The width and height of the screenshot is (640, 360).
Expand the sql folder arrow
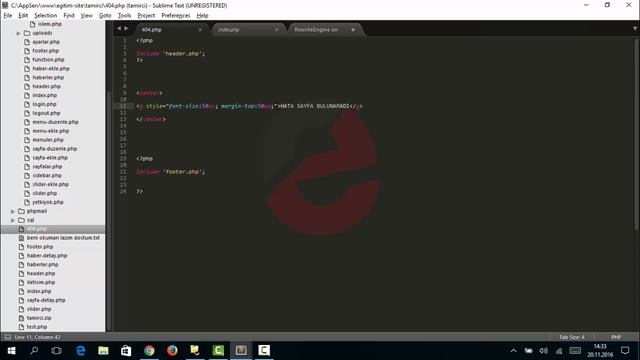tap(13, 220)
